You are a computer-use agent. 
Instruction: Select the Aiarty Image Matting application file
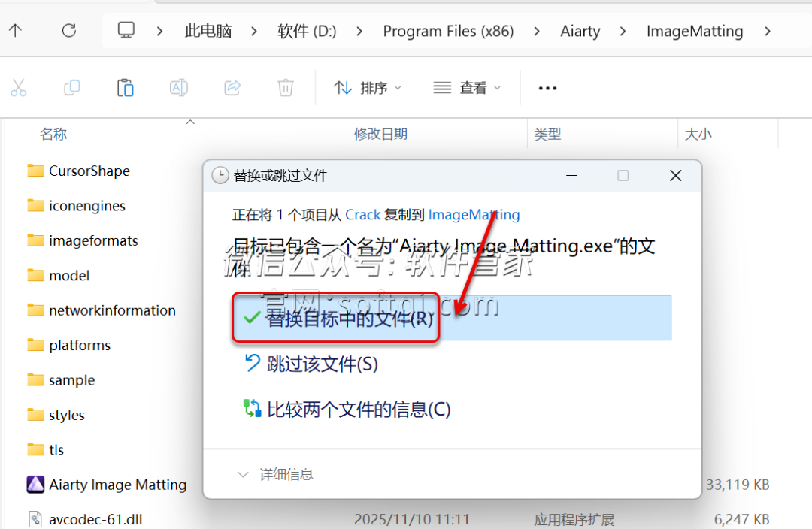point(117,485)
